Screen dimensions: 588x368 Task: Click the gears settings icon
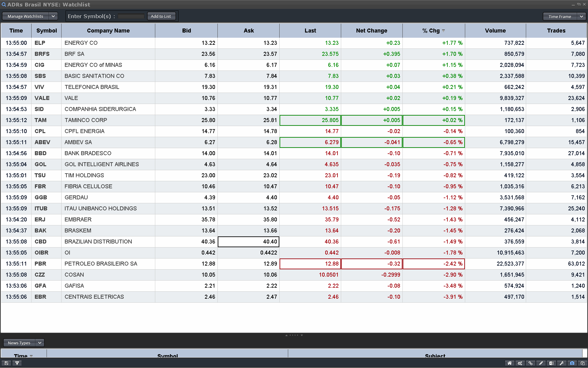[x=520, y=363]
